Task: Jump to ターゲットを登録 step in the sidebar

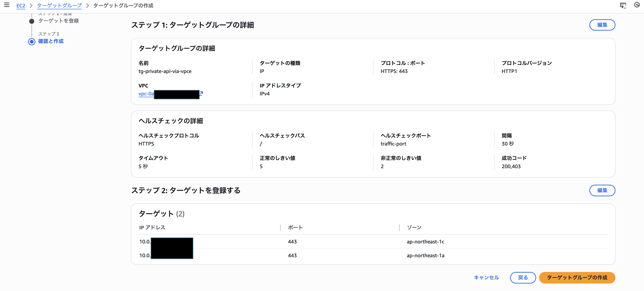Action: pos(58,21)
